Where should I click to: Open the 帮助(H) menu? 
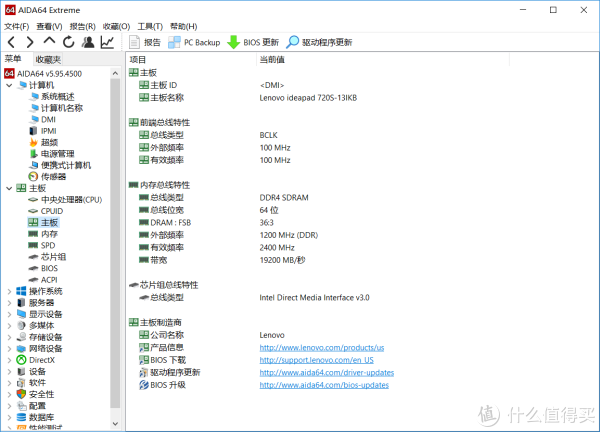click(184, 26)
